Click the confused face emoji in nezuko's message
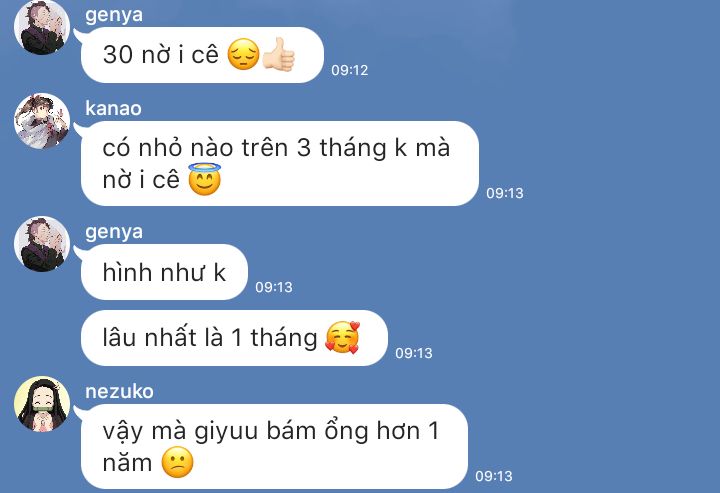Image resolution: width=720 pixels, height=493 pixels. 178,462
